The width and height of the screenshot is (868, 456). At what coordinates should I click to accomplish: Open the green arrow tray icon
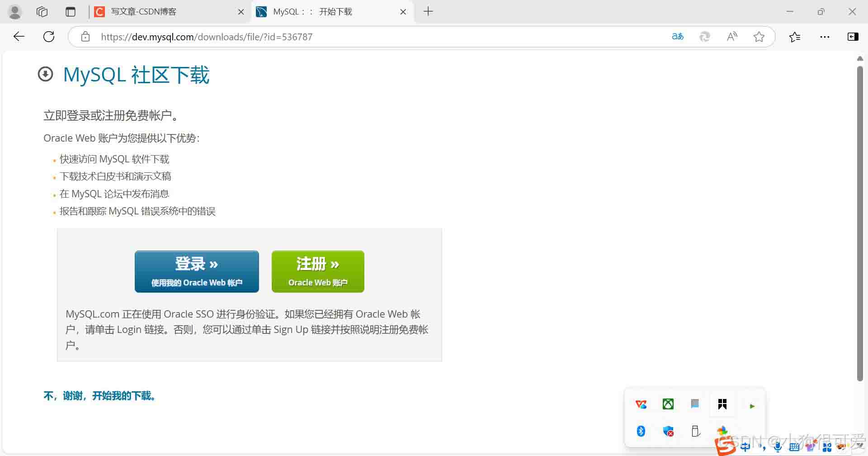click(x=752, y=406)
